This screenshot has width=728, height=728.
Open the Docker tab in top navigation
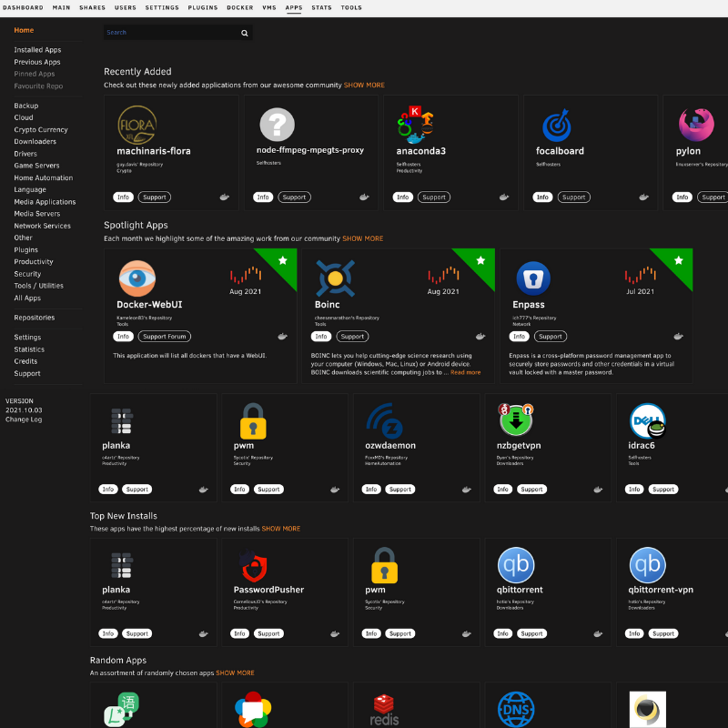click(240, 7)
